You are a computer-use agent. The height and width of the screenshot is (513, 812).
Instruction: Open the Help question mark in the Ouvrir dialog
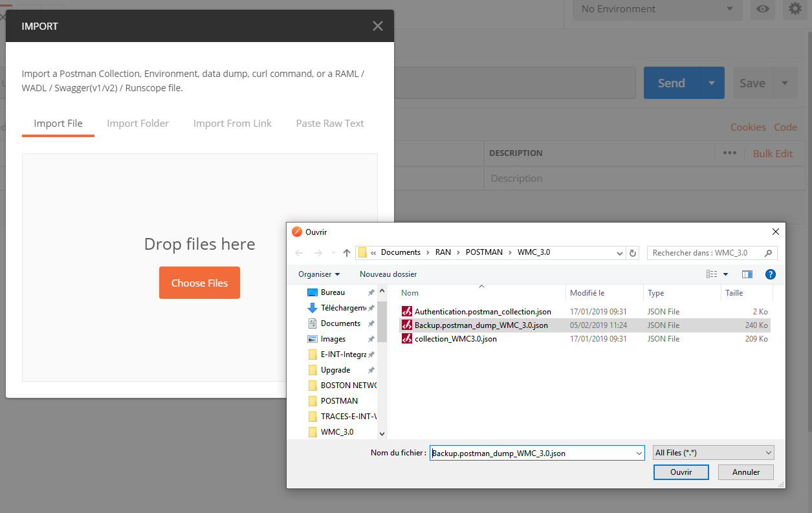click(770, 274)
